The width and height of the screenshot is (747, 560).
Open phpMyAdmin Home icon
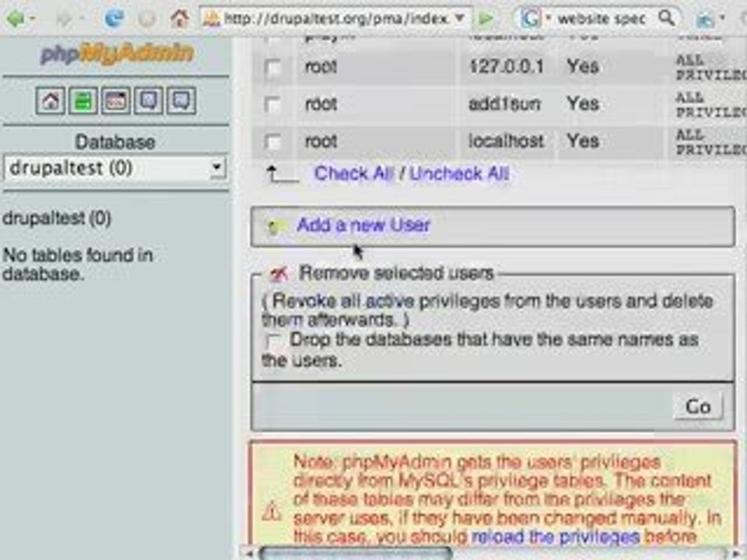(x=51, y=100)
